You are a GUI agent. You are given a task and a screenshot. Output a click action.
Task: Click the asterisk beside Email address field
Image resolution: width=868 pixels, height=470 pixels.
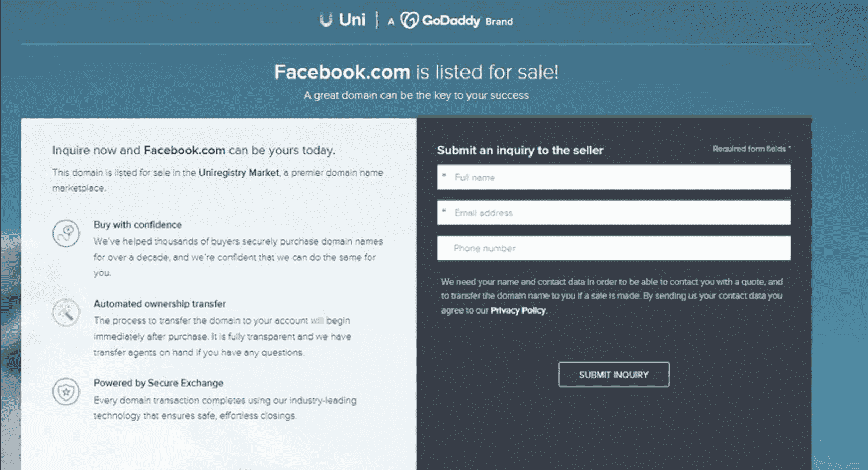click(x=444, y=210)
